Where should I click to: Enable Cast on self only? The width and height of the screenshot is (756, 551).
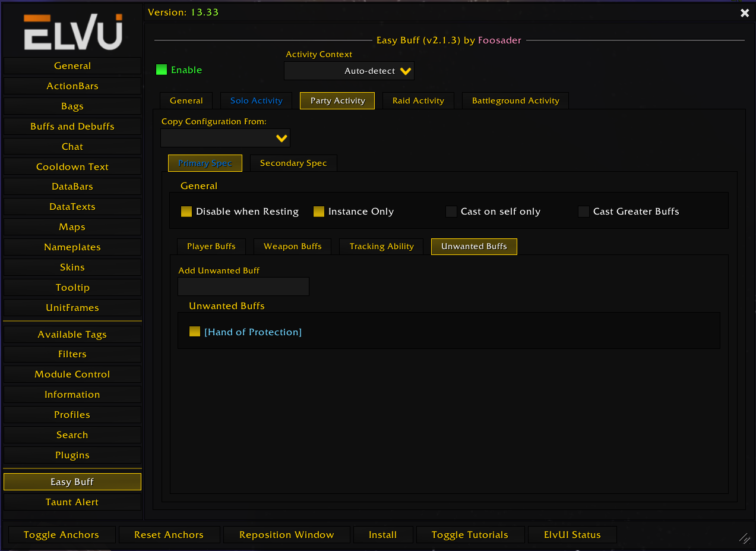451,212
